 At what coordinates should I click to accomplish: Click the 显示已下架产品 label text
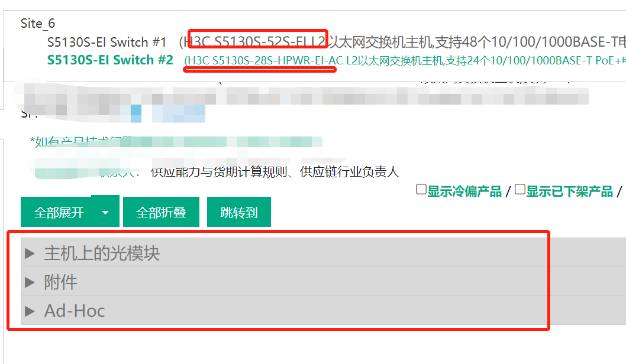[570, 191]
